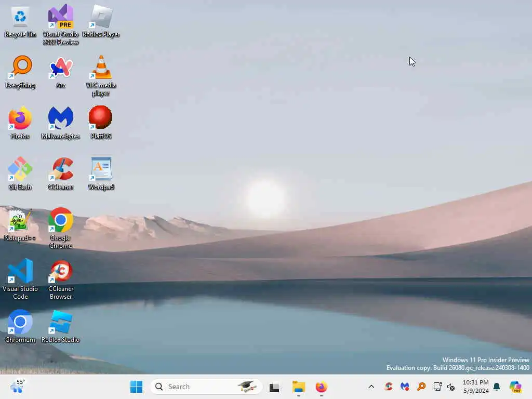This screenshot has width=532, height=399.
Task: Select the Roblox Studio desktop shortcut
Action: (60, 326)
